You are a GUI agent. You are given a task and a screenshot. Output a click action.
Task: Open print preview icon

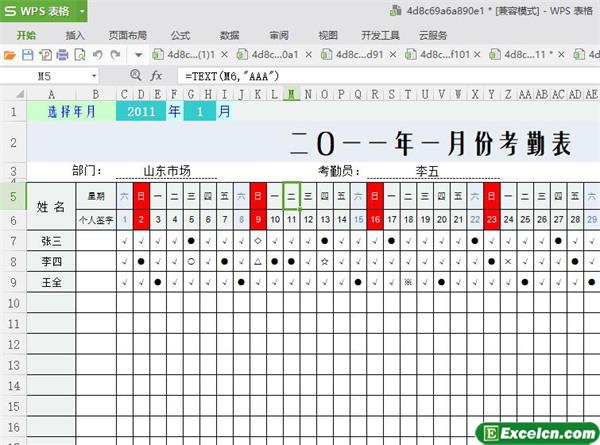[80, 55]
